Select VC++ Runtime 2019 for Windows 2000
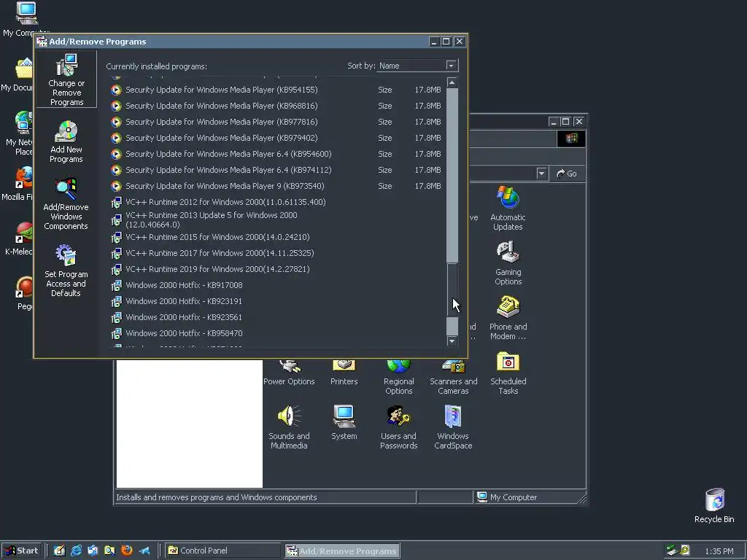The image size is (747, 560). click(276, 270)
